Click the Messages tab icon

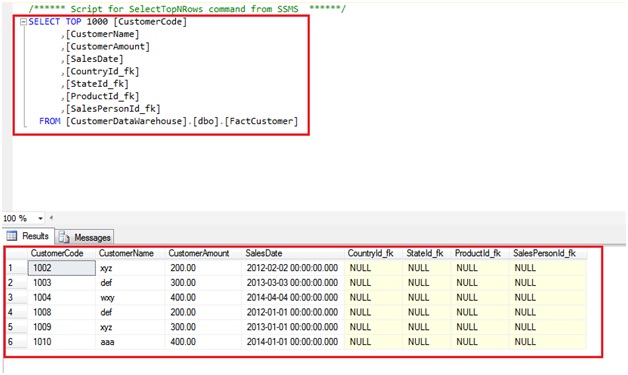(x=64, y=238)
